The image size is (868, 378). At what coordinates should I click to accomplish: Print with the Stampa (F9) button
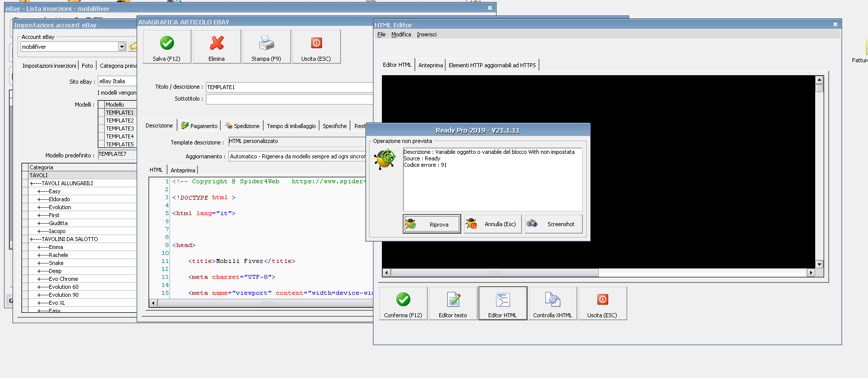pyautogui.click(x=267, y=47)
